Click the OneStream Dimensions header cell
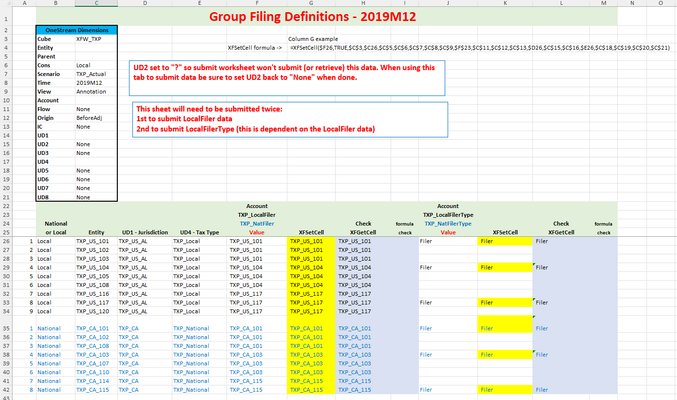Viewport: 677px width, 400px height. click(77, 30)
